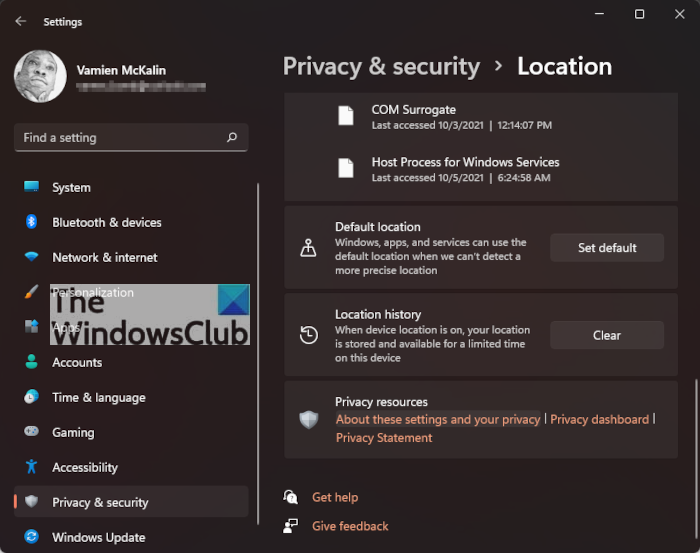Click the Windows Update icon
This screenshot has height=553, width=700.
tap(32, 537)
